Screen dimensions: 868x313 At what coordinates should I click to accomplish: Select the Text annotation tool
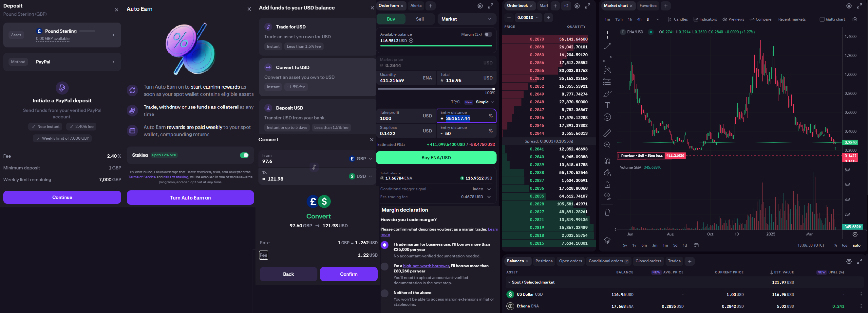[x=607, y=105]
